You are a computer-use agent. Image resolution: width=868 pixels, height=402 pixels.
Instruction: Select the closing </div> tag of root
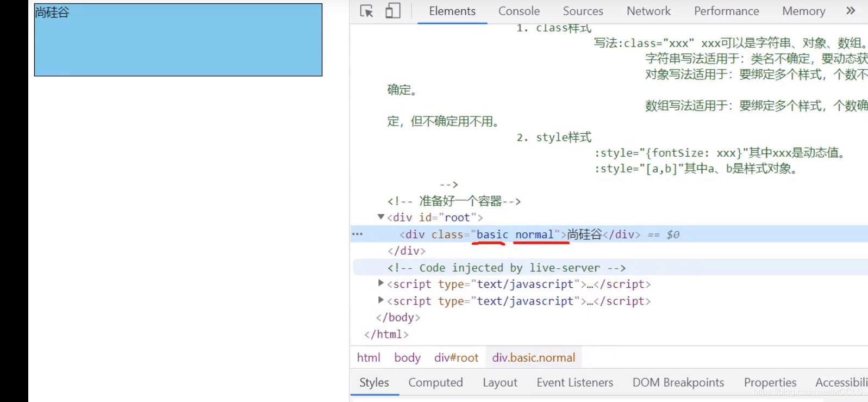click(406, 251)
